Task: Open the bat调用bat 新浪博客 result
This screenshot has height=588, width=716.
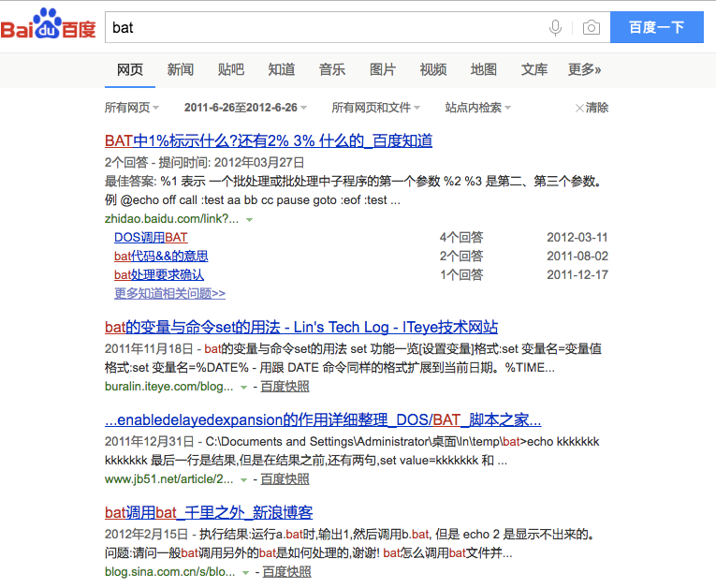Action: tap(209, 512)
